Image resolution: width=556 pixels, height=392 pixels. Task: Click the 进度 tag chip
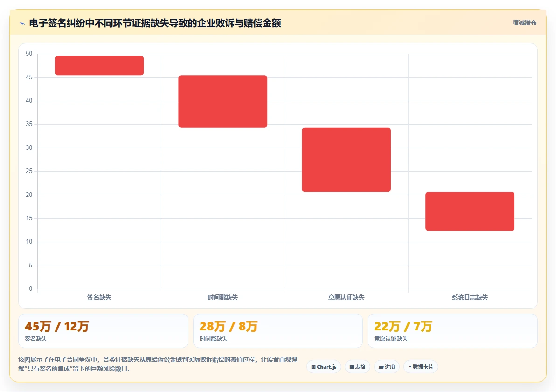pyautogui.click(x=387, y=367)
